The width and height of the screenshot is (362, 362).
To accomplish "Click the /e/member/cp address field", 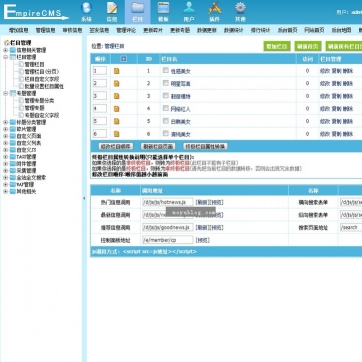I will point(168,240).
